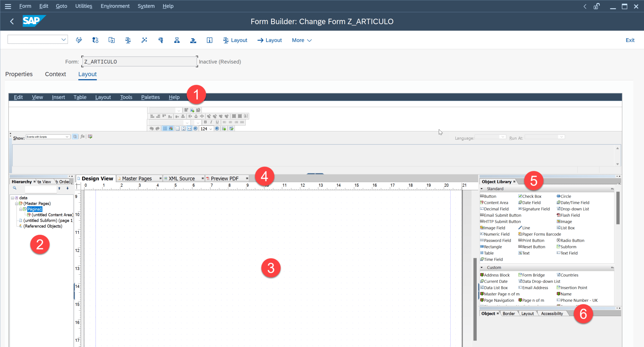Copy the form using the copy icon
644x347 pixels.
click(111, 40)
